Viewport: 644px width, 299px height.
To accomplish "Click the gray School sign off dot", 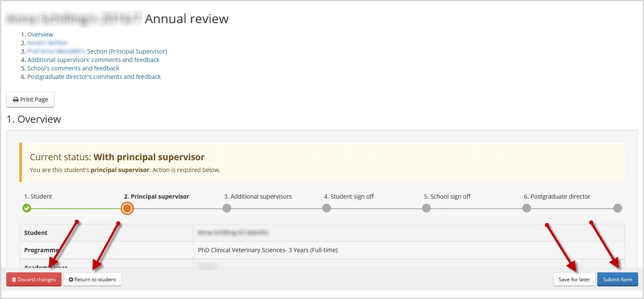I will click(x=426, y=208).
